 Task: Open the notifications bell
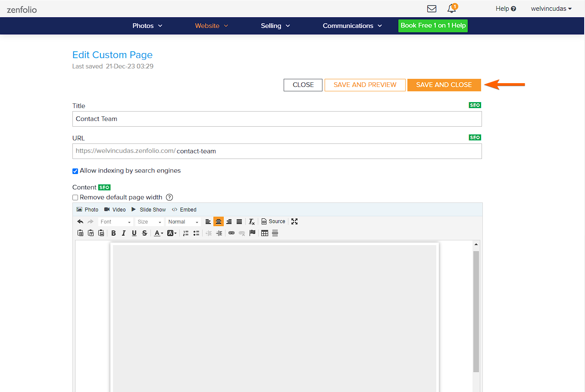click(452, 8)
